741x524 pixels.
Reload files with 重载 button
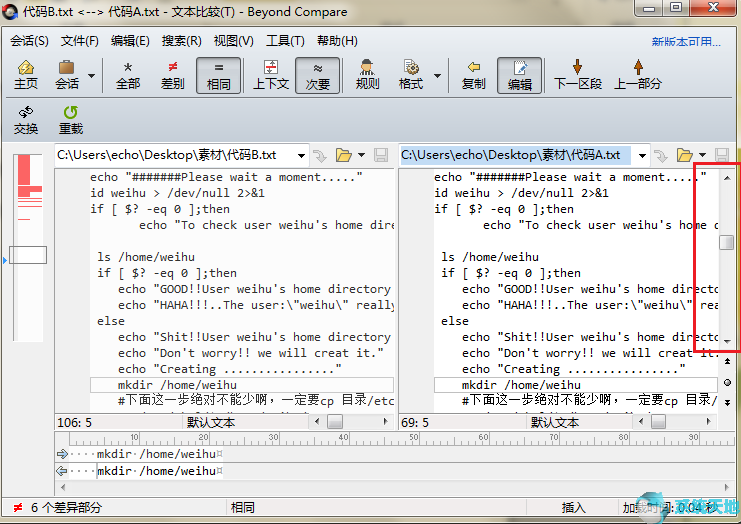71,120
